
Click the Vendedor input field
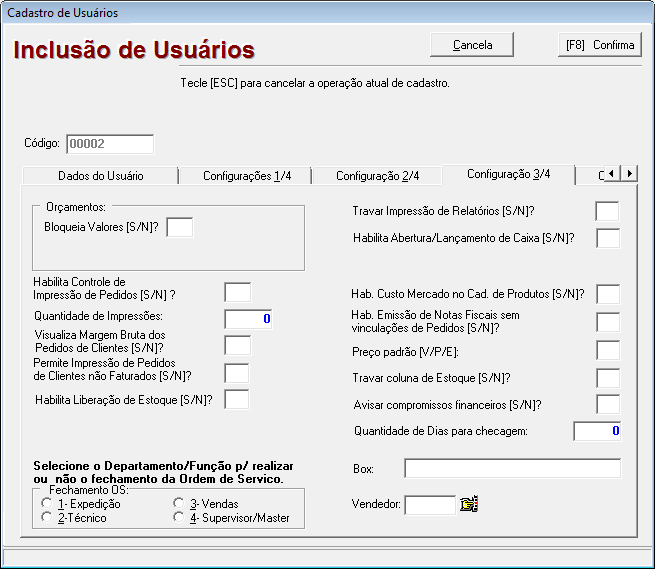click(x=430, y=505)
